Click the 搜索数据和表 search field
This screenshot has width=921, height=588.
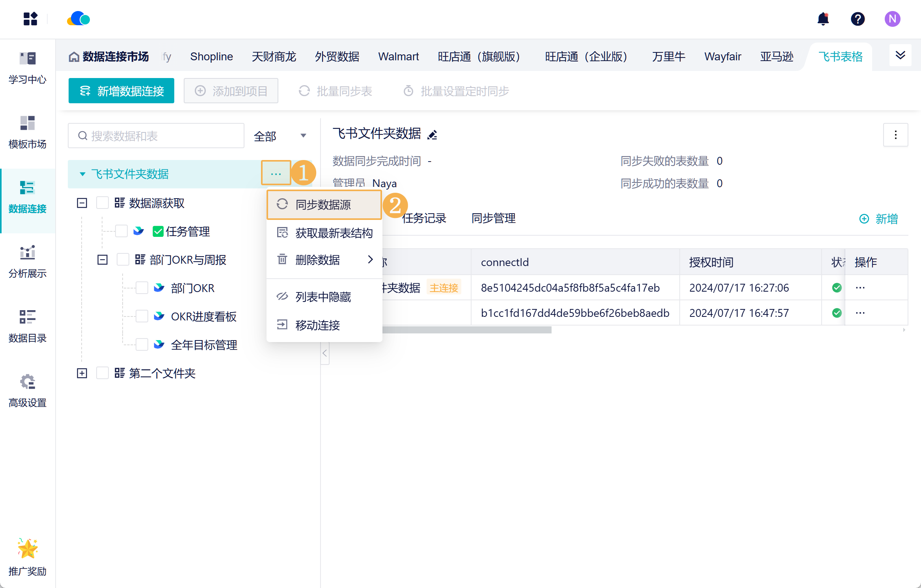click(156, 136)
